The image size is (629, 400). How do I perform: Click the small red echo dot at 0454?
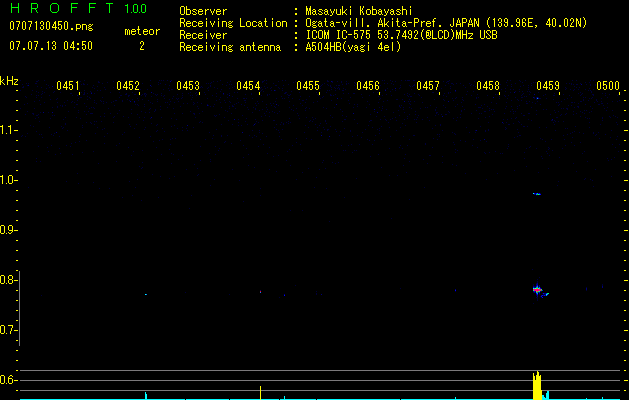260,292
